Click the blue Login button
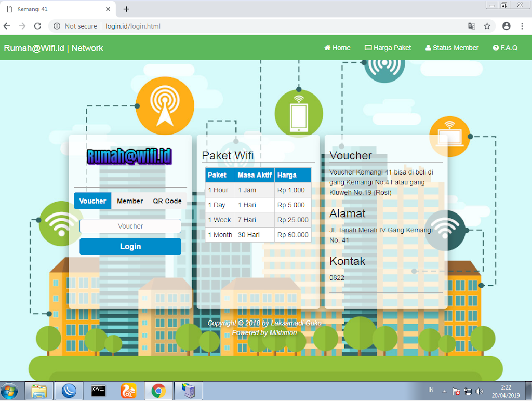 click(130, 247)
